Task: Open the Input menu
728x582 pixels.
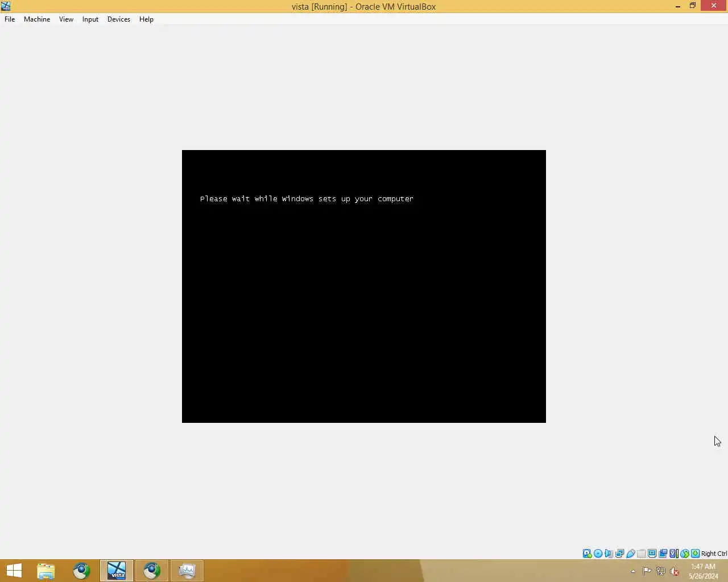Action: pyautogui.click(x=90, y=19)
